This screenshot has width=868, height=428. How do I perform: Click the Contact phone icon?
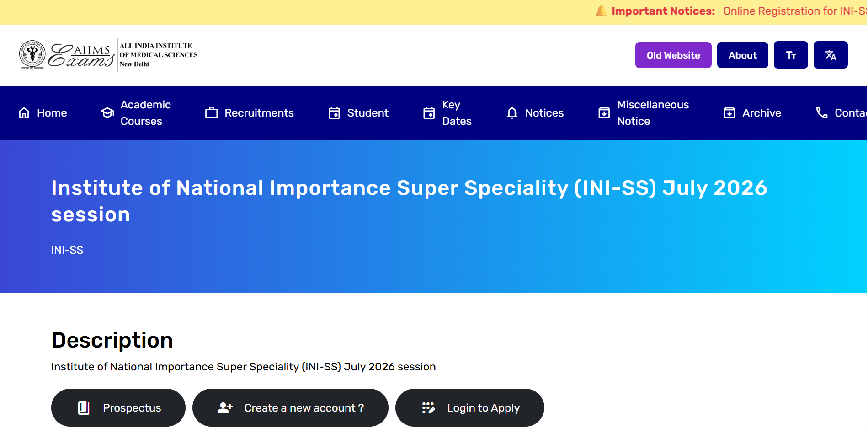coord(821,113)
